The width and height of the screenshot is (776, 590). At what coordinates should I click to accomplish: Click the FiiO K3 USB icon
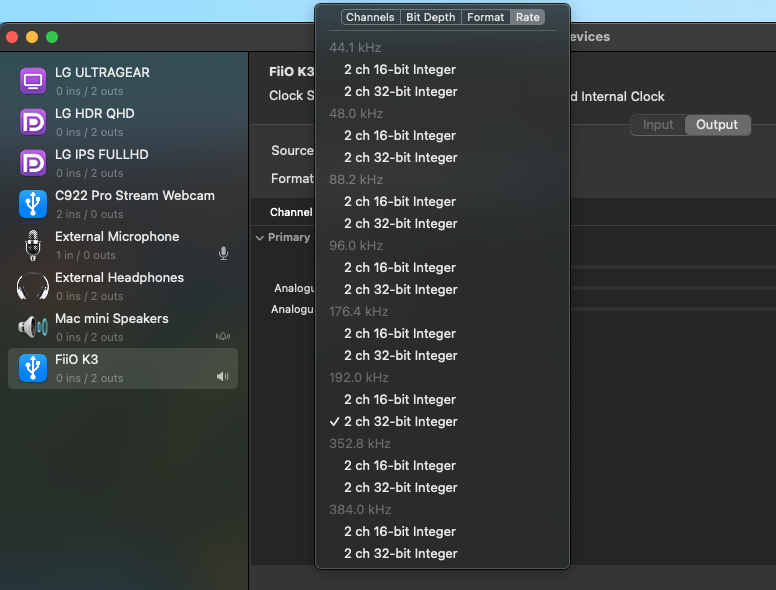33,368
